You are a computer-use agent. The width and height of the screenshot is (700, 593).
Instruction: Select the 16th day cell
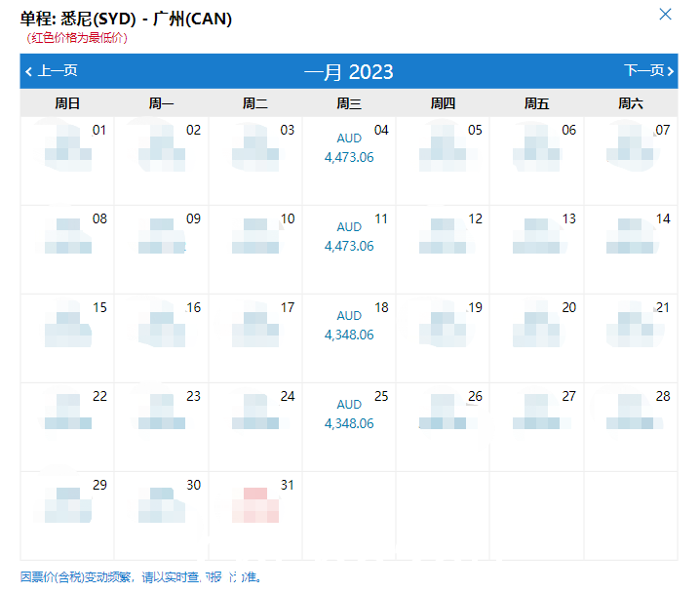point(162,338)
